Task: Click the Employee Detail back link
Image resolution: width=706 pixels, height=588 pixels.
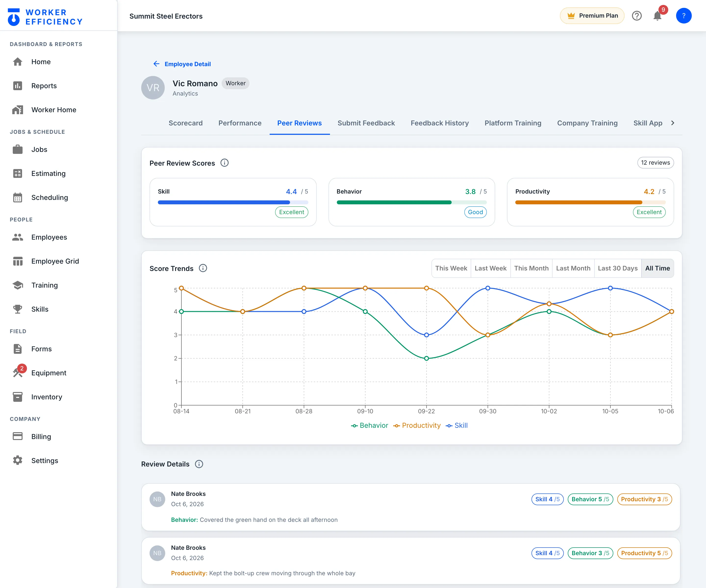Action: (188, 64)
